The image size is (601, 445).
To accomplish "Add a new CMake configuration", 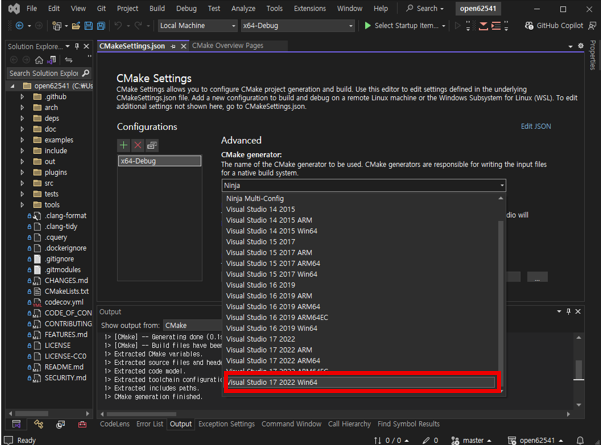I will point(124,146).
